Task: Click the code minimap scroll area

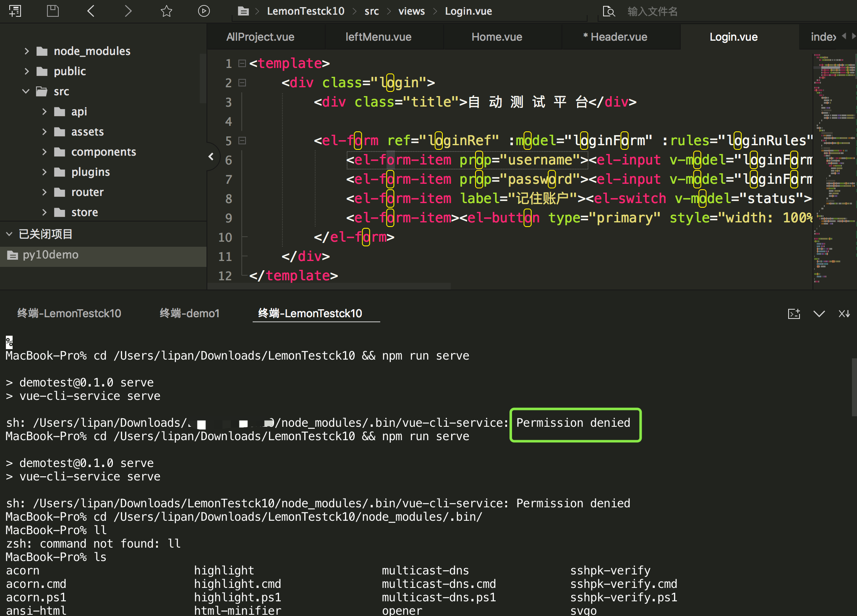Action: click(834, 168)
